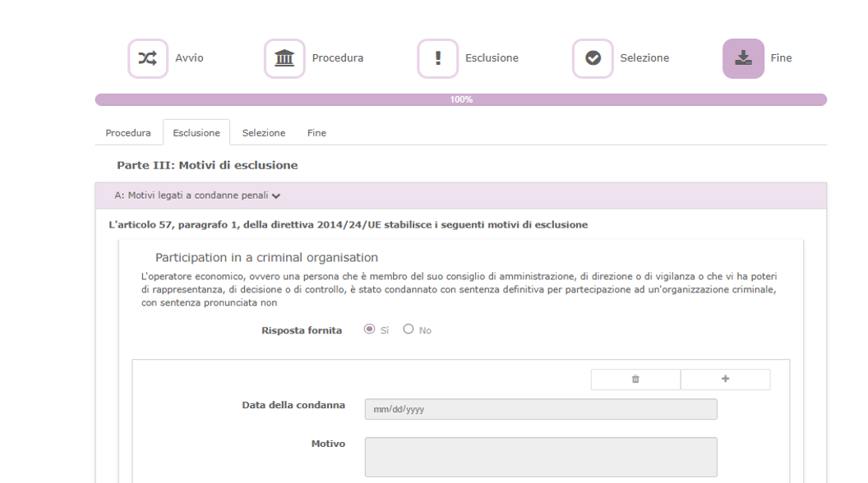The width and height of the screenshot is (868, 483).
Task: Select the Sì radio button for Risposta fornita
Action: click(369, 329)
